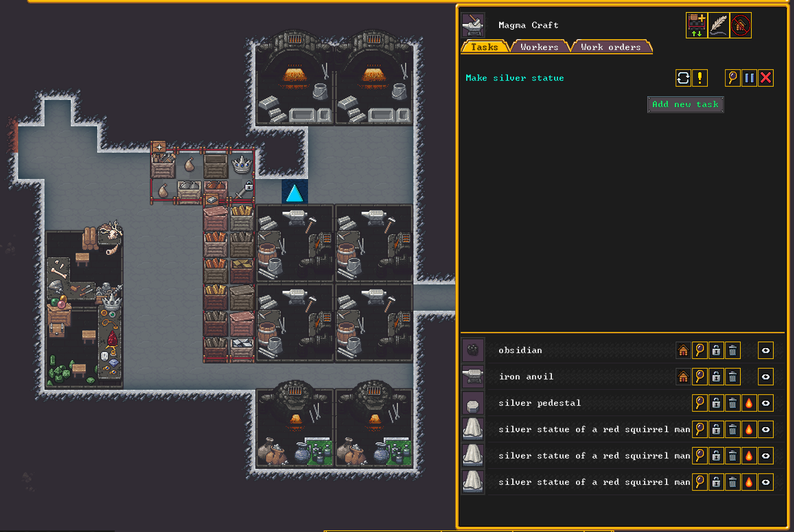Screen dimensions: 794x532
Task: Inspect silver pedestal with magnifier icon
Action: point(700,403)
